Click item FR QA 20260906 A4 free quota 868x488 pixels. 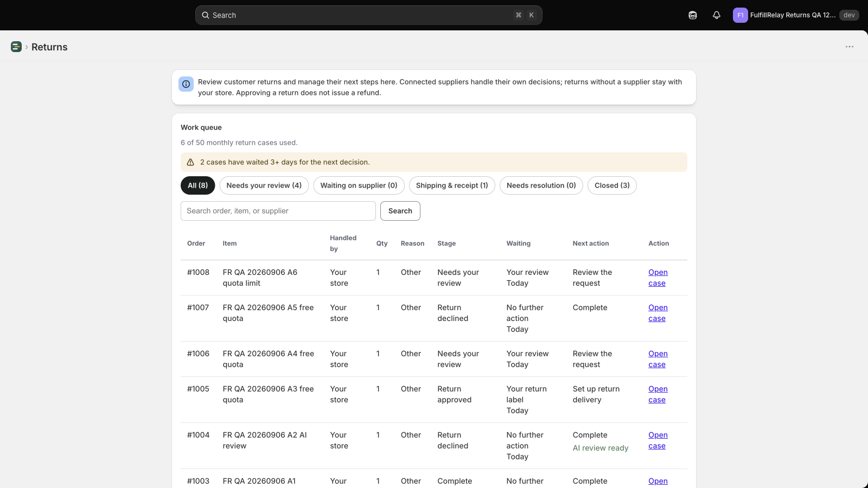(x=268, y=359)
